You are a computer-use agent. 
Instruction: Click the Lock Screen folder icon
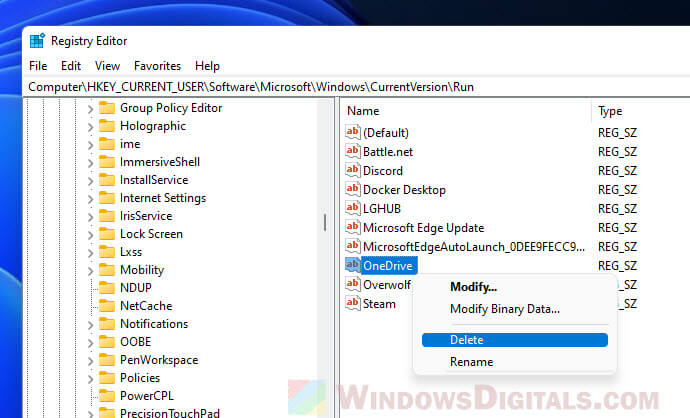[x=107, y=234]
